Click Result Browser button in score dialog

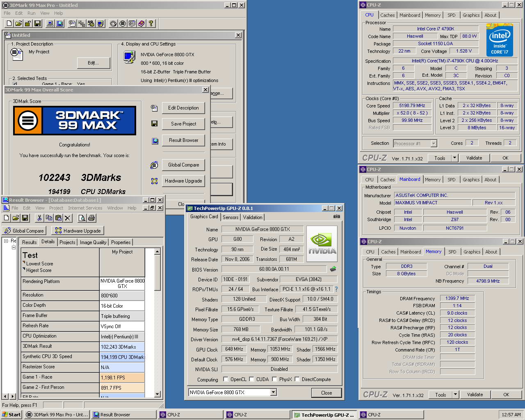tap(183, 140)
